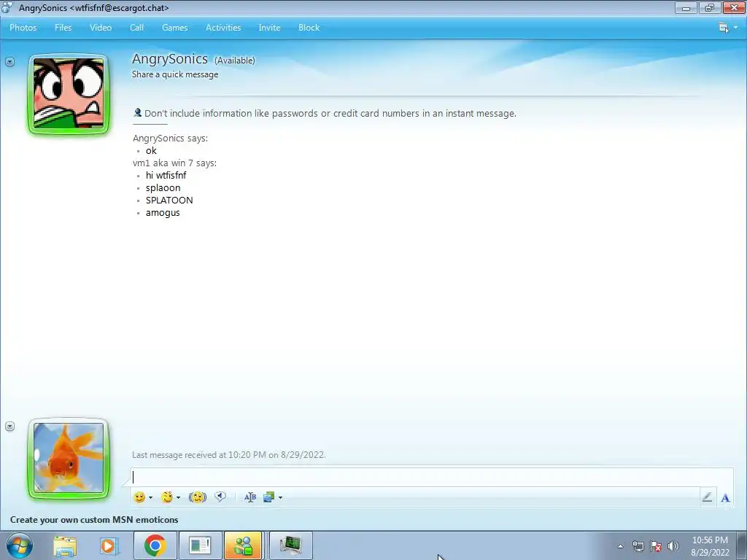Switch to Windows Live Messenger taskbar button
Screen dimensions: 747x560
[244, 545]
